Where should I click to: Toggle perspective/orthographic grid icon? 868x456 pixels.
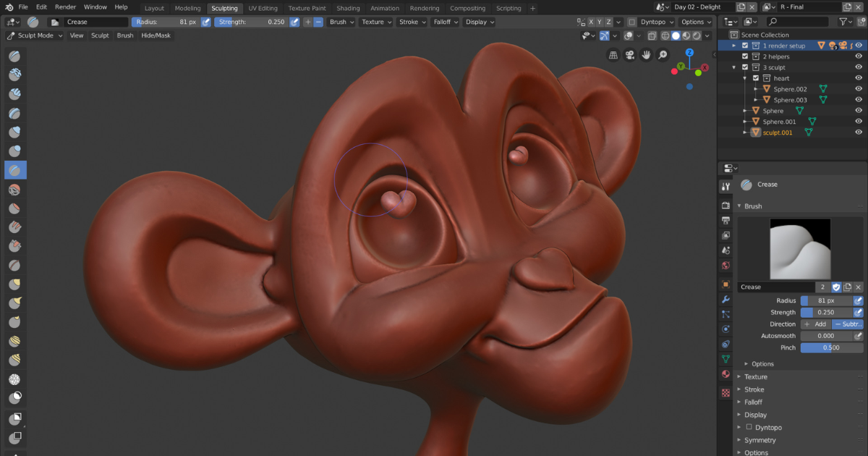pos(613,55)
